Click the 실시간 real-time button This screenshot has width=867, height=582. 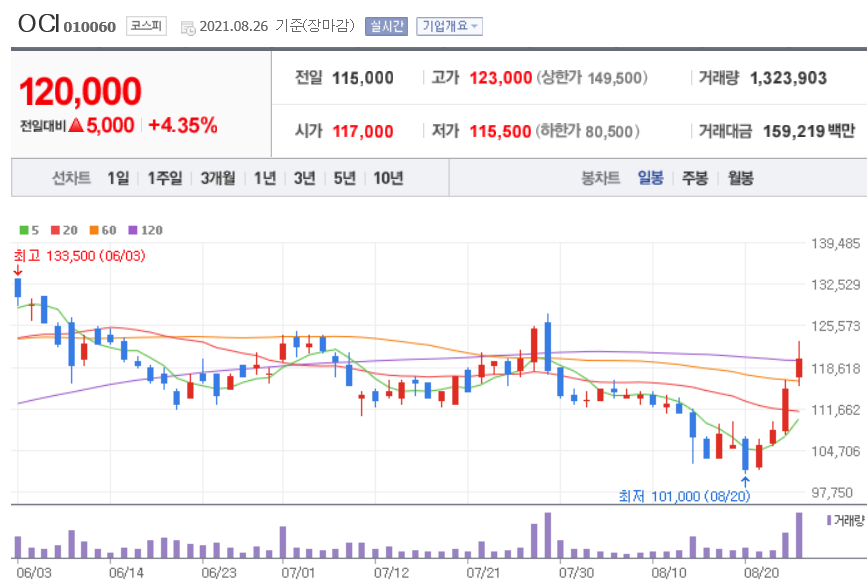point(387,26)
